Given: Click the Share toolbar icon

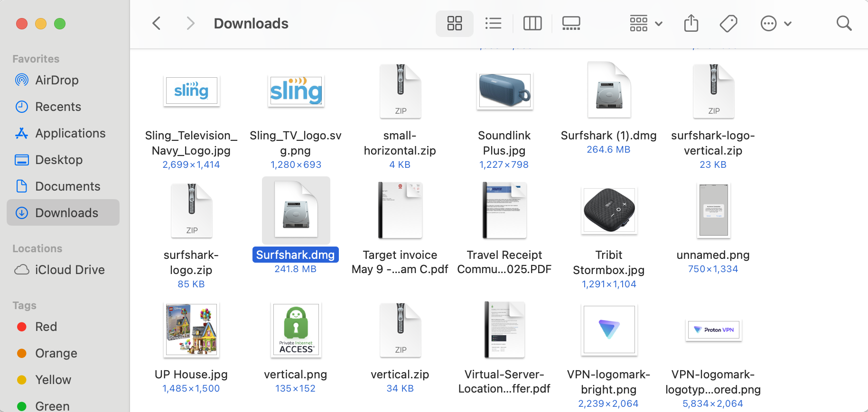Looking at the screenshot, I should point(691,23).
